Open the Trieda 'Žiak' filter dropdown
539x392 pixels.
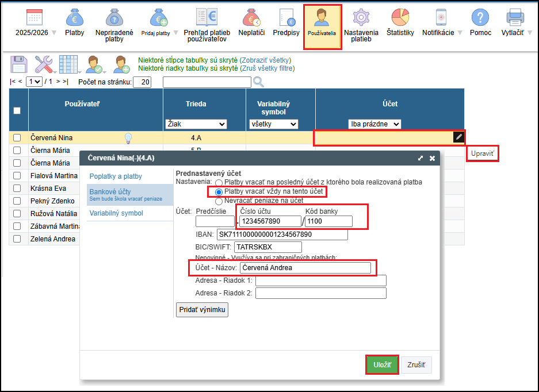tap(196, 124)
